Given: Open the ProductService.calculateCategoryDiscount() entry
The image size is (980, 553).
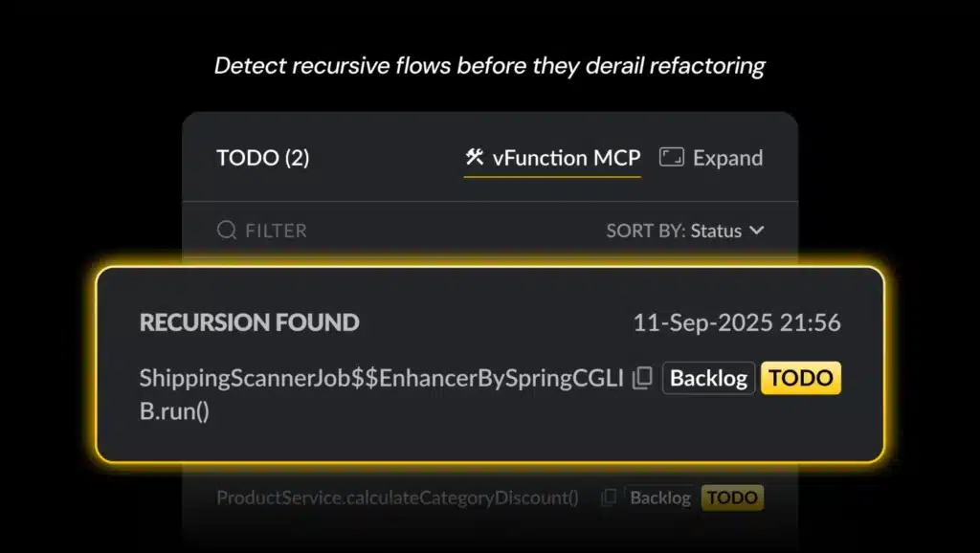Looking at the screenshot, I should point(397,498).
